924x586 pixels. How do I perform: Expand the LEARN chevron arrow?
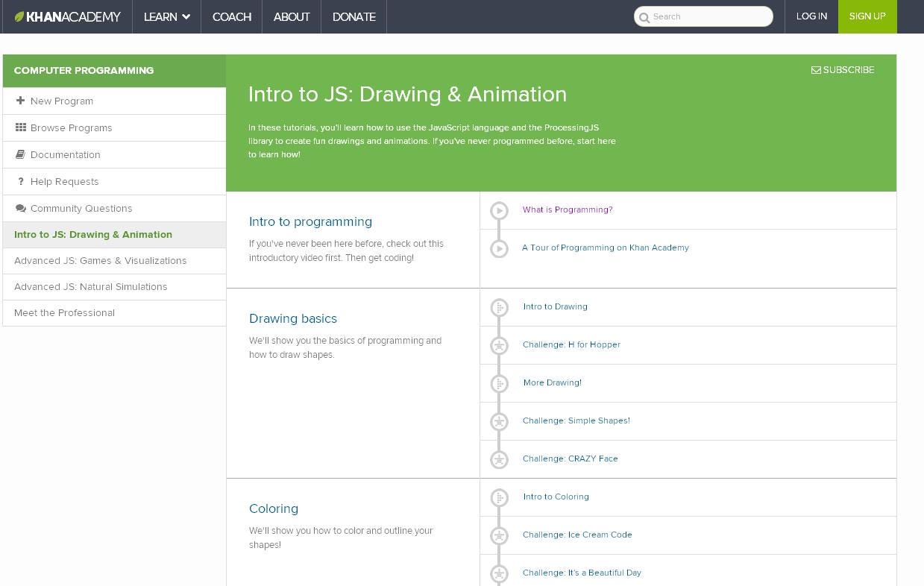(186, 16)
